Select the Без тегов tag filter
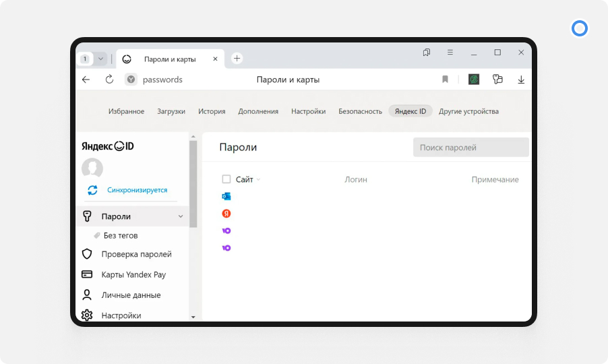This screenshot has height=364, width=608. pyautogui.click(x=120, y=235)
